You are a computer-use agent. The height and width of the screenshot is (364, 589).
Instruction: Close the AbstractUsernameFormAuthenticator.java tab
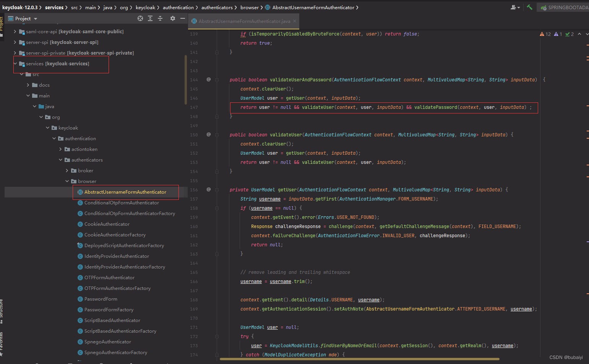coord(295,21)
